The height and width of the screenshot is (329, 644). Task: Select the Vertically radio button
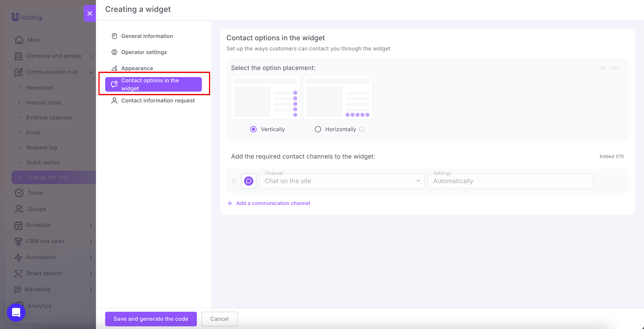pyautogui.click(x=253, y=129)
